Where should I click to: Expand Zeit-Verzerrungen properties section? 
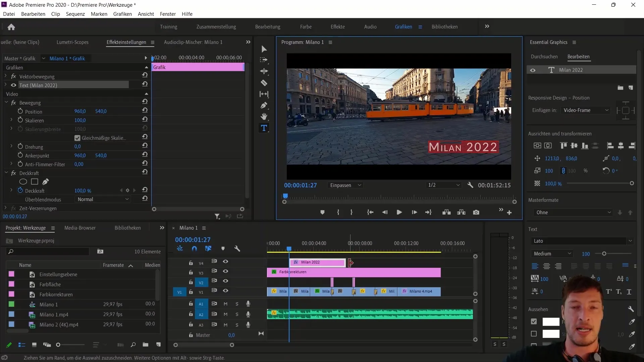[x=5, y=208]
